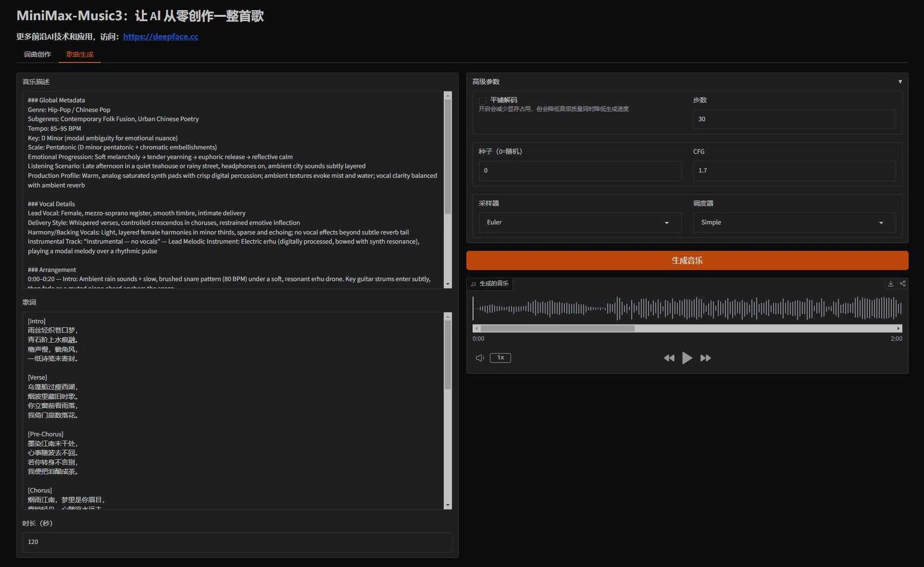Rewind the audio playback

669,358
